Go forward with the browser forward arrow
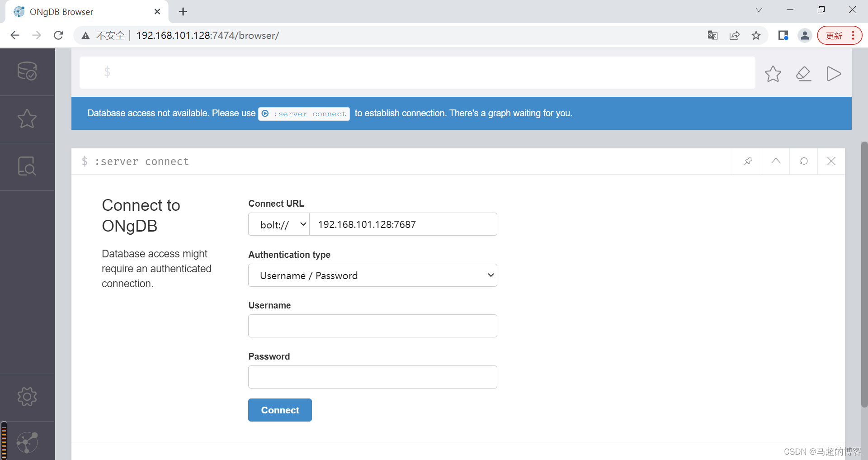Viewport: 868px width, 460px height. coord(37,35)
